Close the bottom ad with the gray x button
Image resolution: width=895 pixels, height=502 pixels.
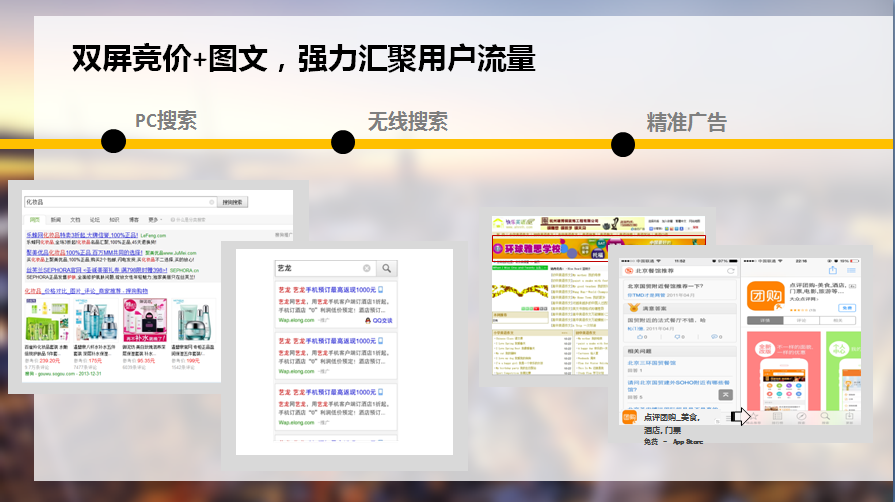725,395
